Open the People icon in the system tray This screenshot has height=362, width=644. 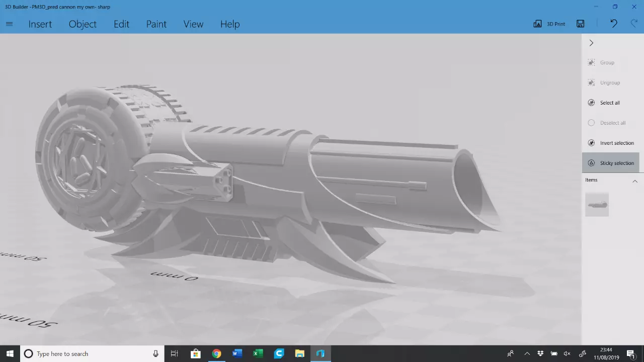pos(510,353)
